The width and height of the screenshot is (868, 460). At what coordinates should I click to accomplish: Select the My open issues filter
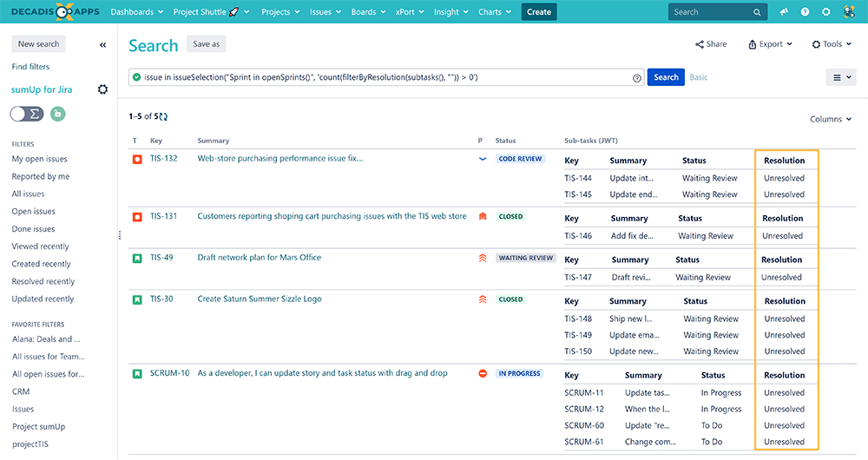[39, 159]
